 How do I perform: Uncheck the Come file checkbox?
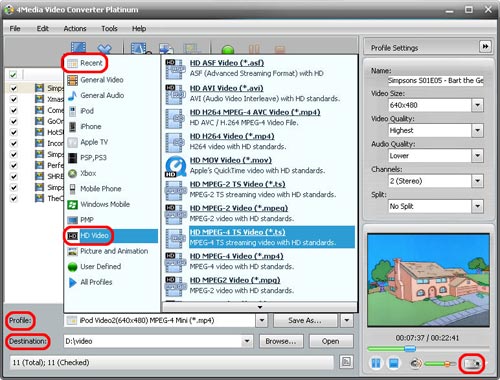click(x=13, y=110)
